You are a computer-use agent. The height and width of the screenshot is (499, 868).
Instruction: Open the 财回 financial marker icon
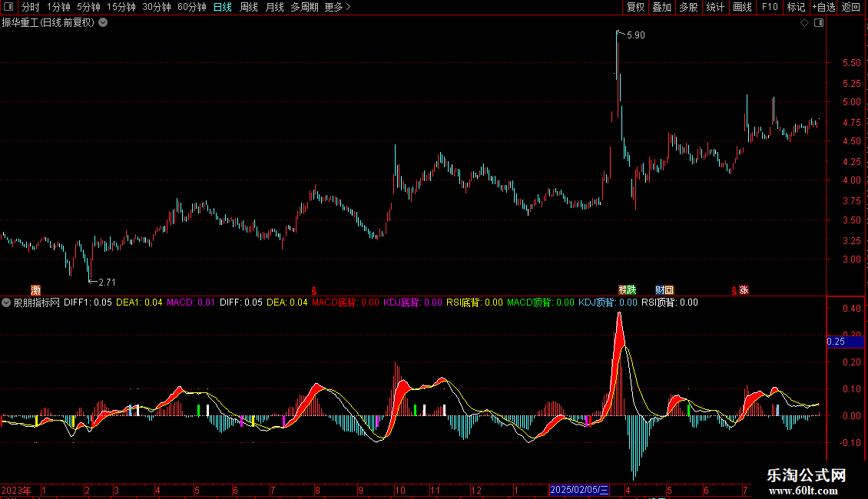coord(664,290)
